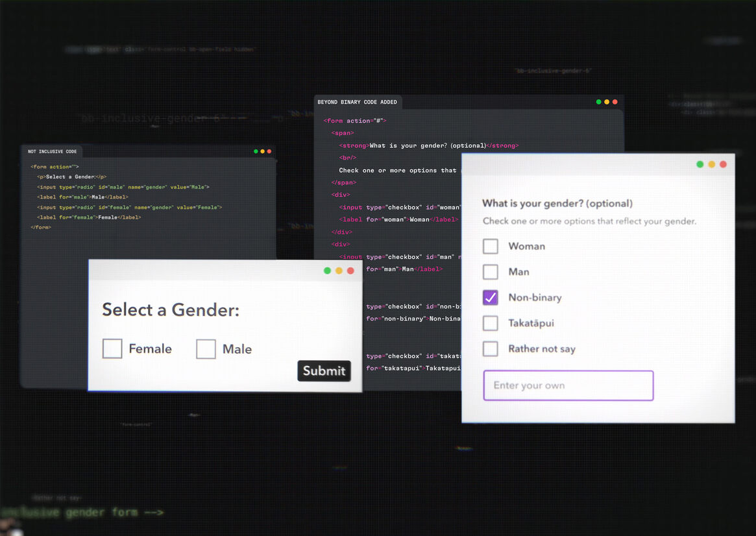Click red dot on Beyond Binary code window
Image resolution: width=756 pixels, height=536 pixels.
pyautogui.click(x=615, y=102)
